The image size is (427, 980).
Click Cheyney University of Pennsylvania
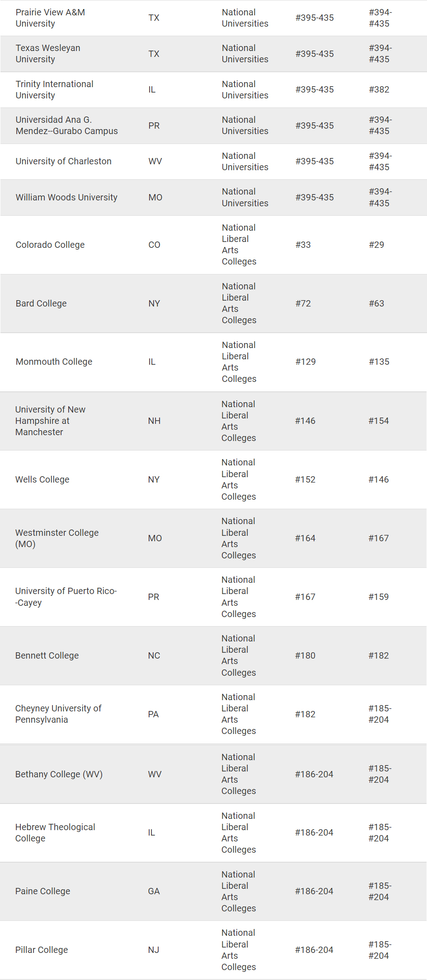pos(58,714)
